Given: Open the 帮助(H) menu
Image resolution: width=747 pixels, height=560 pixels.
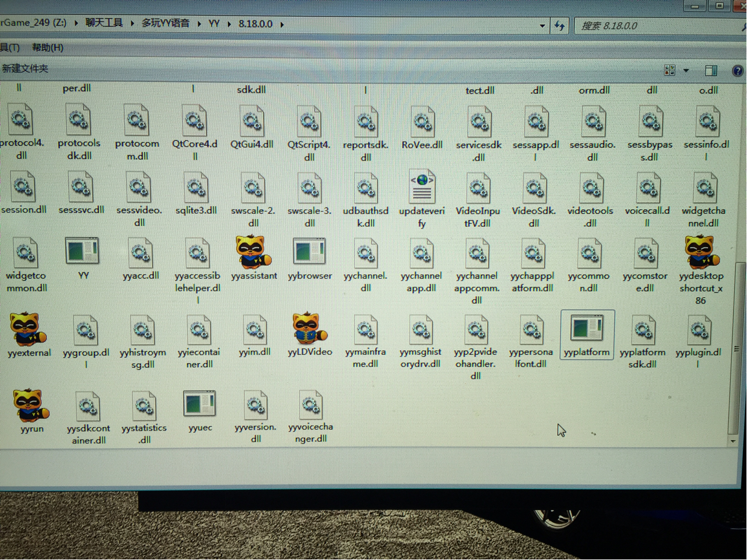Looking at the screenshot, I should 48,48.
